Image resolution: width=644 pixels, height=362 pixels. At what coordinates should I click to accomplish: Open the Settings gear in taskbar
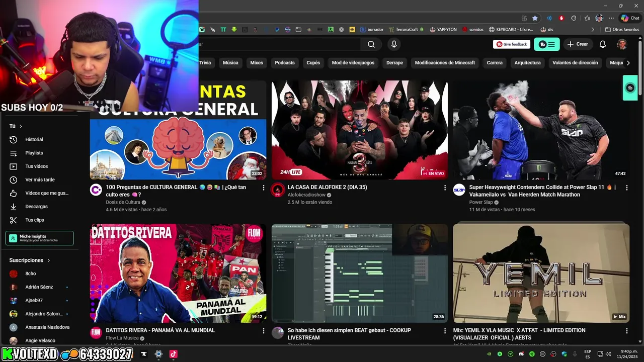(x=158, y=354)
